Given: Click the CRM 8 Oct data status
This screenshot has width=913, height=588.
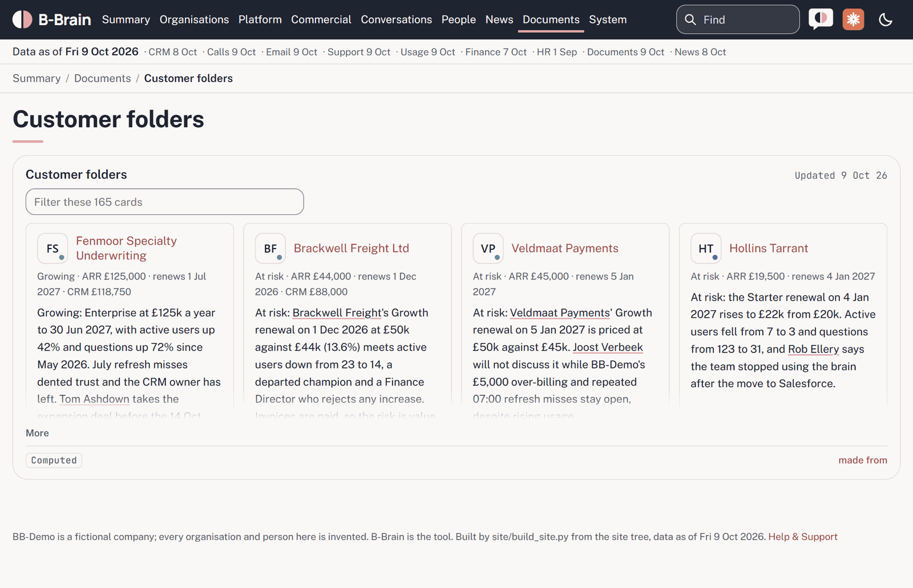Looking at the screenshot, I should [173, 52].
